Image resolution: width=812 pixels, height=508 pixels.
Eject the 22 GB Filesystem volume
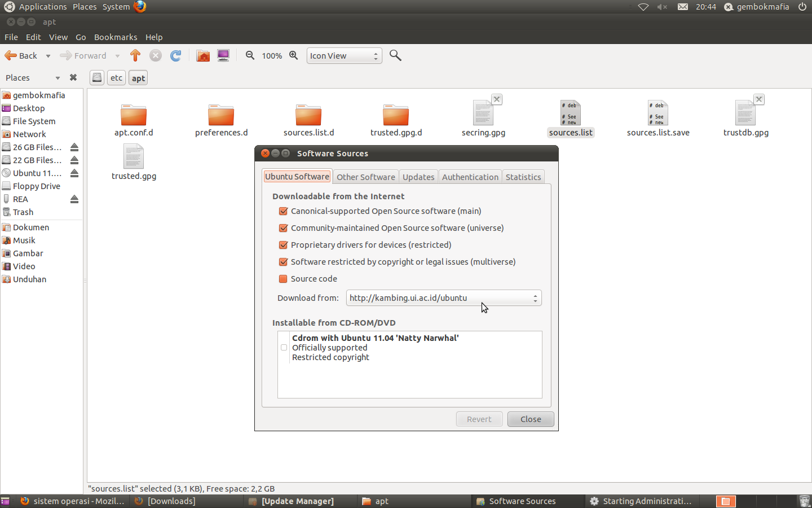[x=74, y=160]
